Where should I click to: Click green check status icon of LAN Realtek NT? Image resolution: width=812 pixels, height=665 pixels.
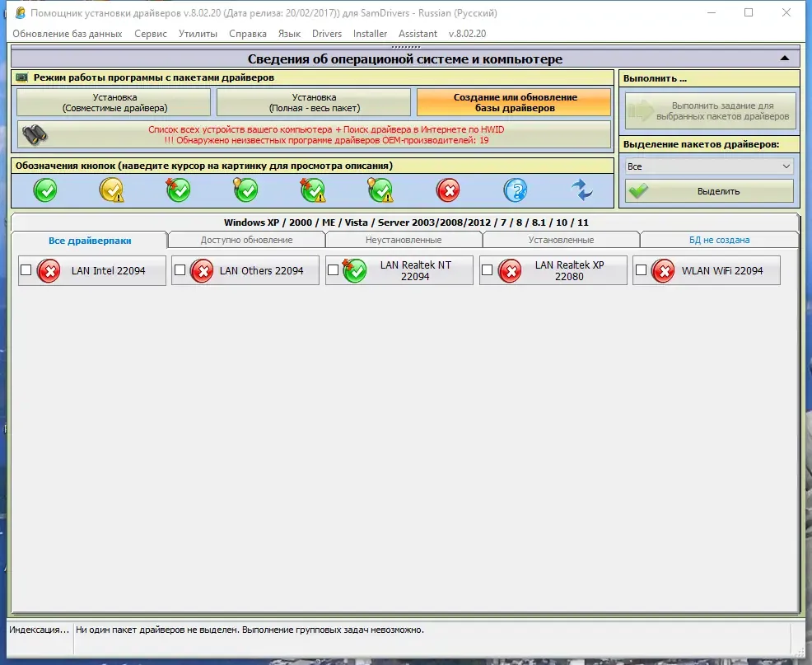pyautogui.click(x=355, y=270)
